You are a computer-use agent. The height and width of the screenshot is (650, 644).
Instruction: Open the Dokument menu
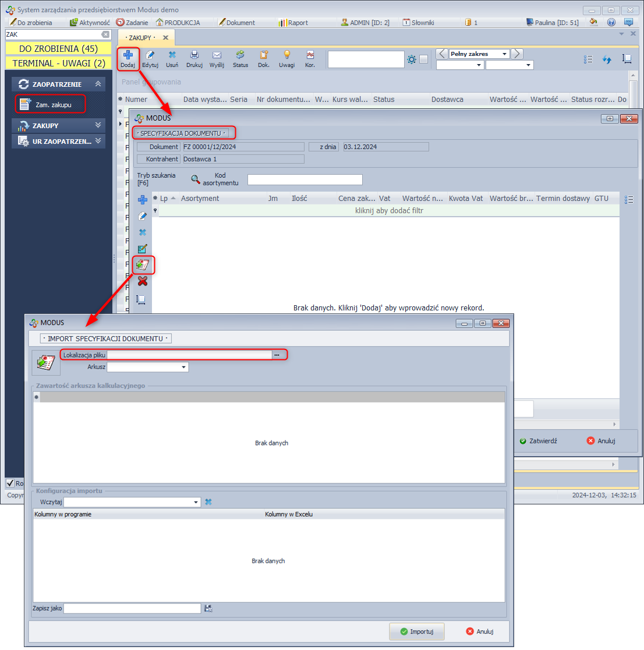point(236,23)
